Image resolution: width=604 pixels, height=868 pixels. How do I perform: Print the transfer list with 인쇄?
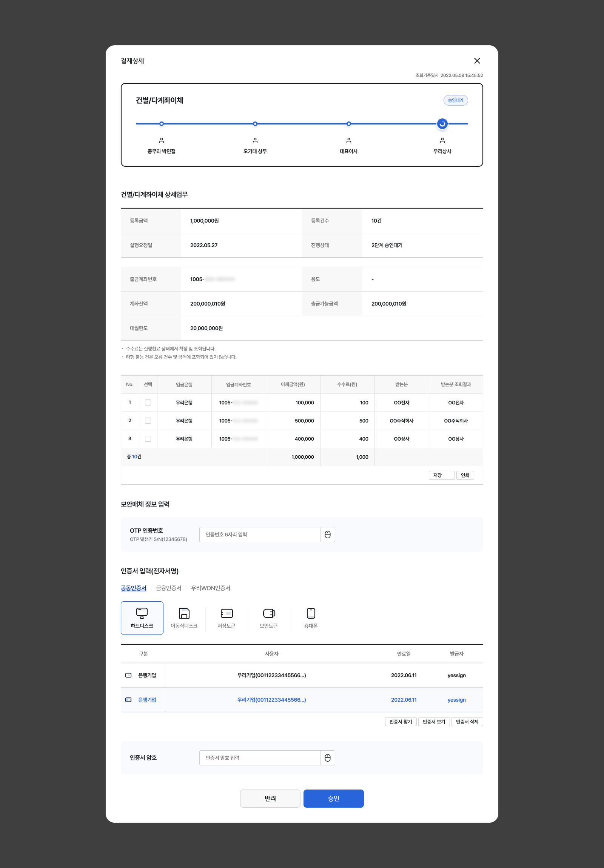coord(465,475)
